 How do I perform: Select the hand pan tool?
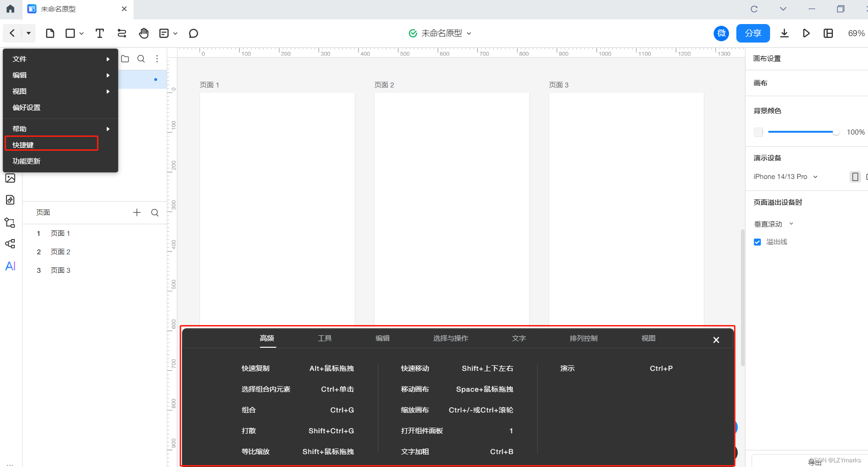tap(144, 33)
